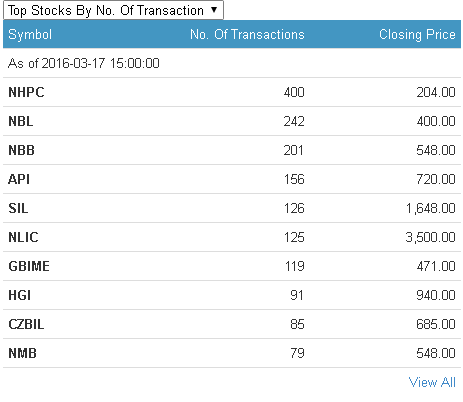Click the View All link

click(432, 382)
